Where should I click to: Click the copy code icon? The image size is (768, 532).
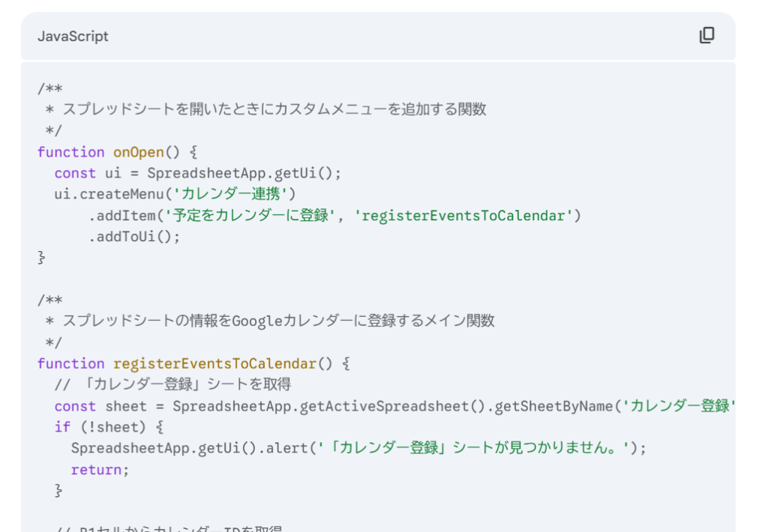(706, 36)
